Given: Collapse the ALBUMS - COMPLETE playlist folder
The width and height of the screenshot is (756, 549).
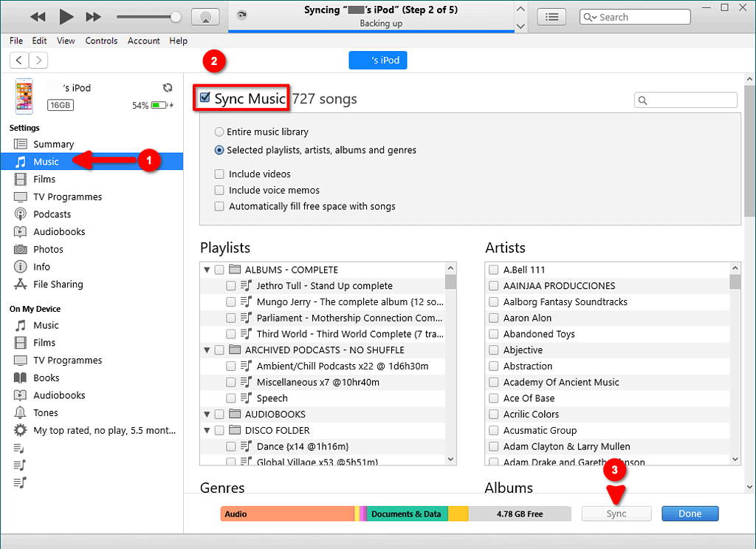Looking at the screenshot, I should click(207, 270).
